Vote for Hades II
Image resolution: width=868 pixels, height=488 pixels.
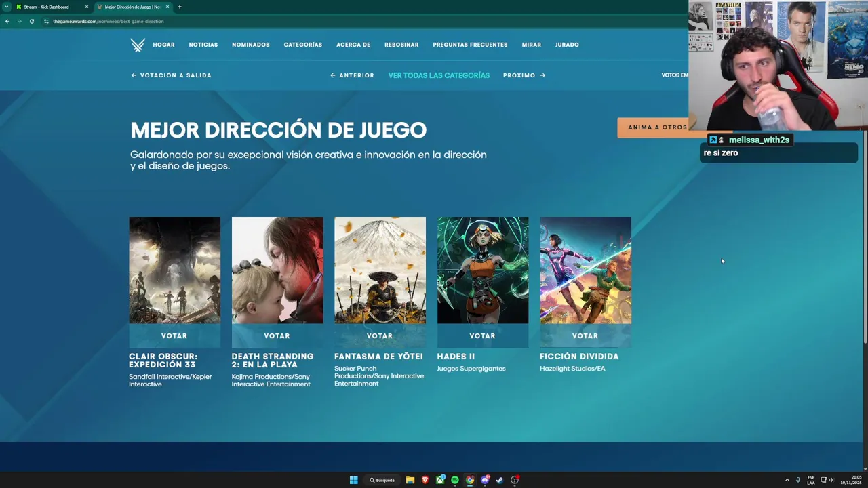click(483, 335)
